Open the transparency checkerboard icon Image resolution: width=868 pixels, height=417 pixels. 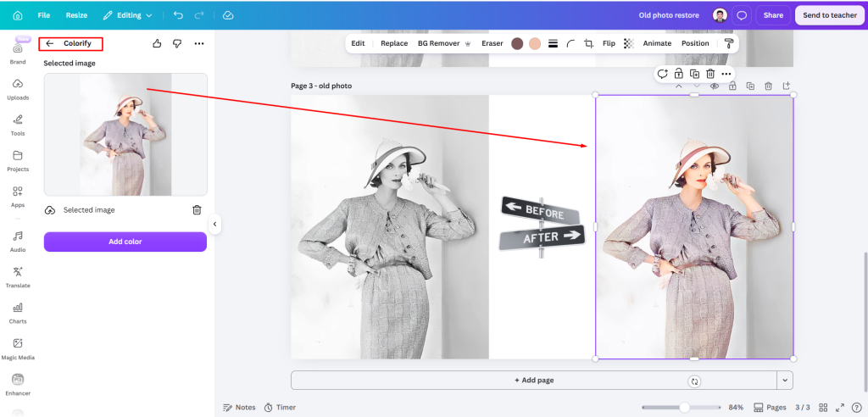pos(628,43)
